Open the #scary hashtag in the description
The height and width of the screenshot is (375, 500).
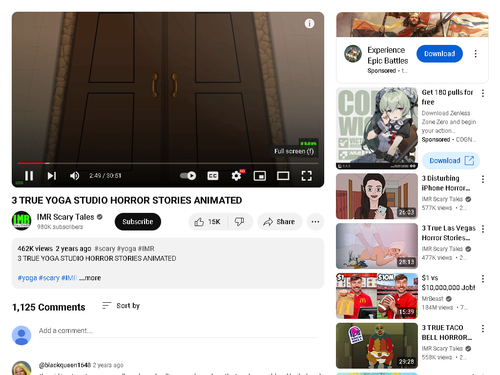[49, 278]
